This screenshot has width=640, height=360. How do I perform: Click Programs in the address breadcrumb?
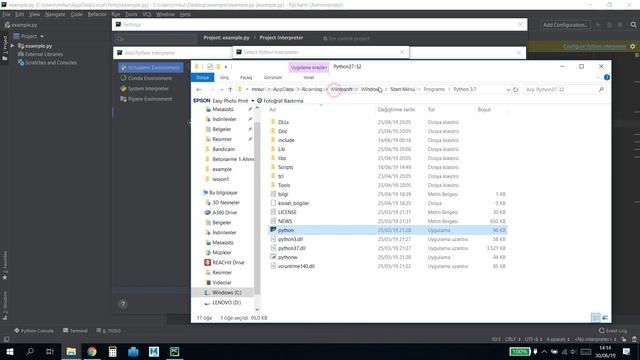coord(434,89)
